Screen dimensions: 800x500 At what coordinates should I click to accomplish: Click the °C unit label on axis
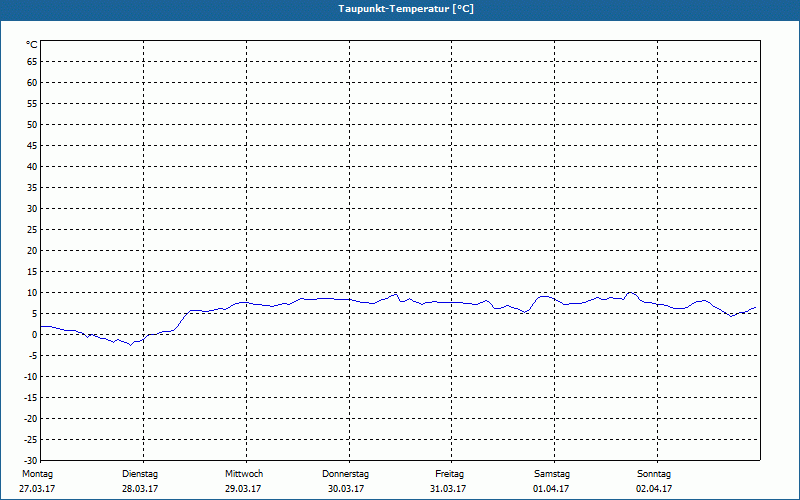point(32,45)
